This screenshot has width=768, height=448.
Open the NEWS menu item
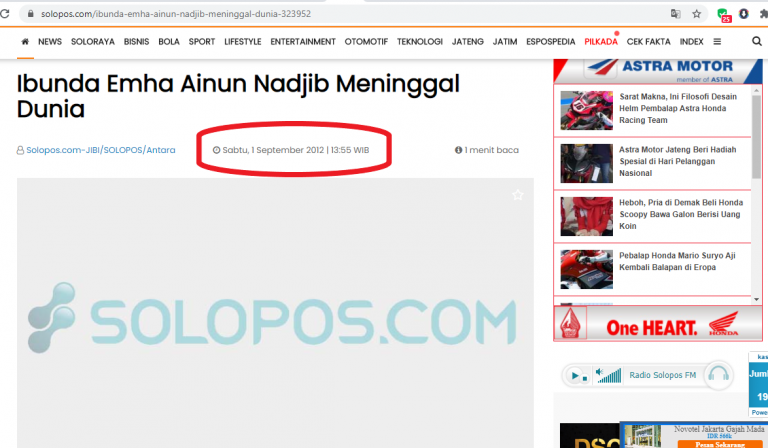pyautogui.click(x=50, y=42)
